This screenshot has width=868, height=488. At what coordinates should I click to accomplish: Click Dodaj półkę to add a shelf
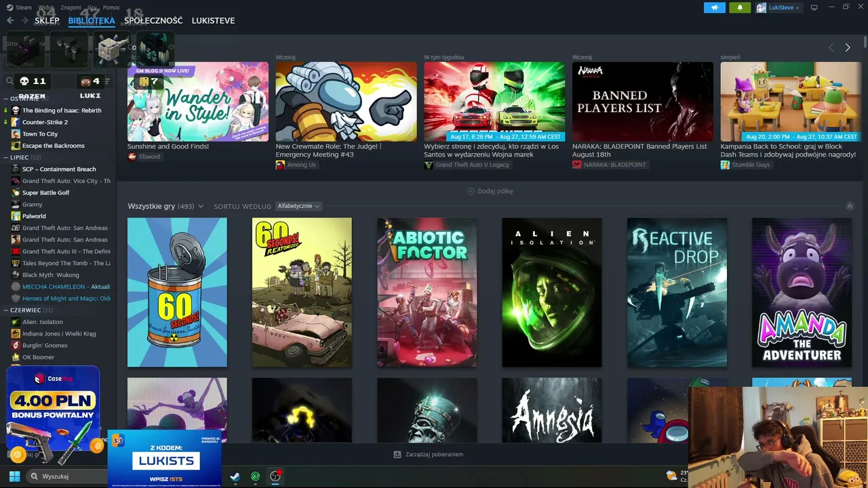(490, 191)
